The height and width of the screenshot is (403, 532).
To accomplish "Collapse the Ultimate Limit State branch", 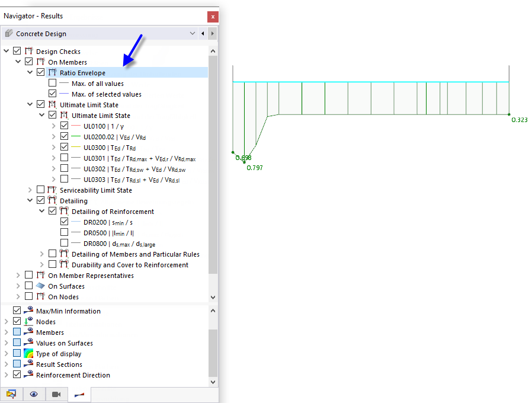I will coord(30,104).
